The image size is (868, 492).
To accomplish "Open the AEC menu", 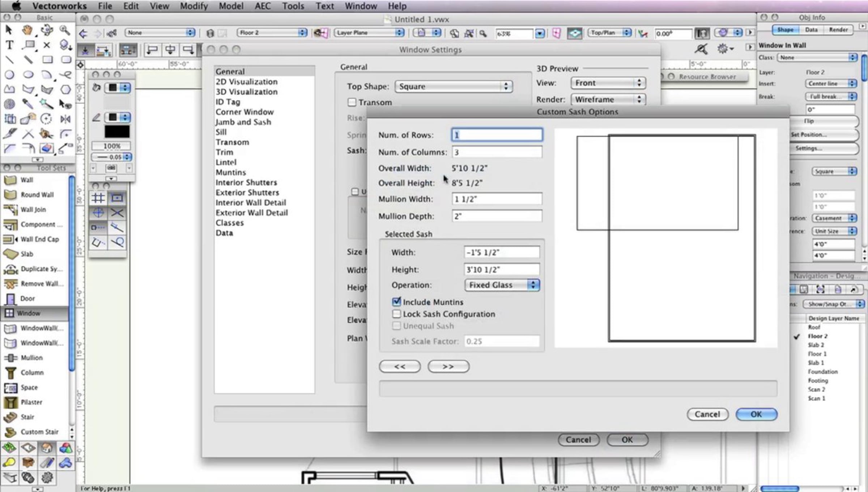I will [x=262, y=6].
